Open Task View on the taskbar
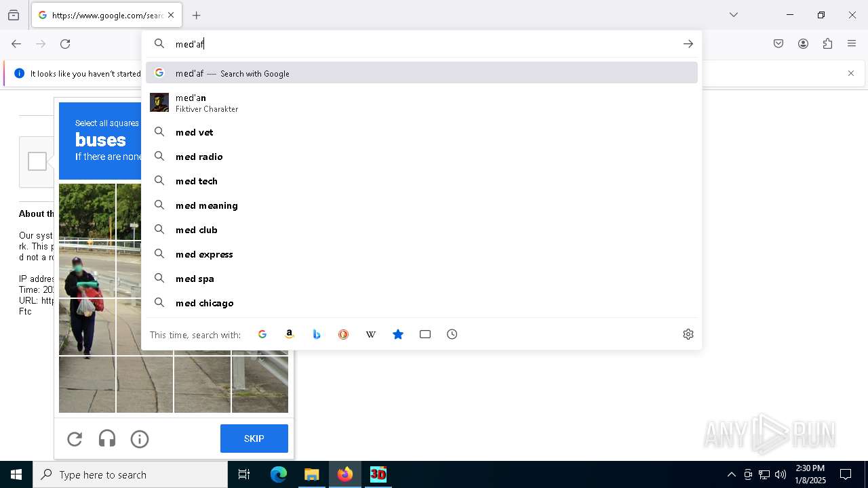868x488 pixels. [x=244, y=474]
